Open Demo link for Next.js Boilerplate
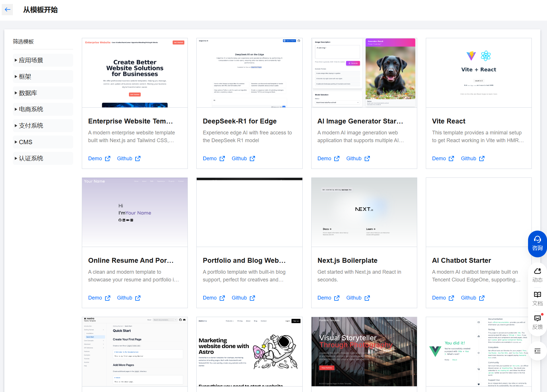 (324, 298)
